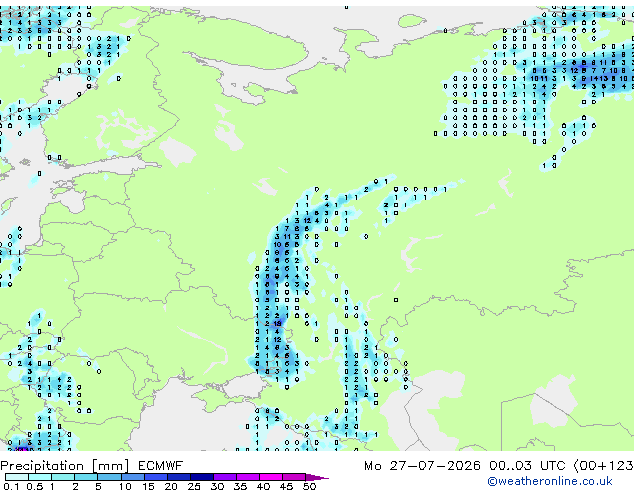Click the 'Precipitation [mm]' legend title
This screenshot has height=490, width=634.
pyautogui.click(x=65, y=466)
